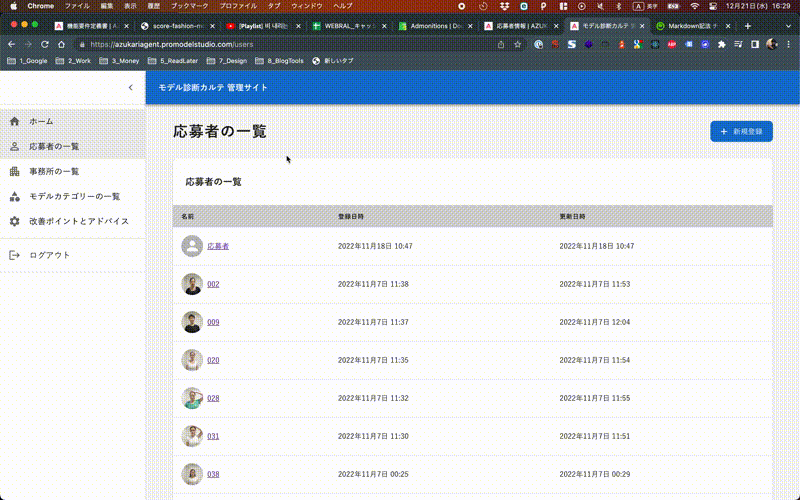
Task: Select 応募者の一覧 in the sidebar
Action: click(x=72, y=146)
